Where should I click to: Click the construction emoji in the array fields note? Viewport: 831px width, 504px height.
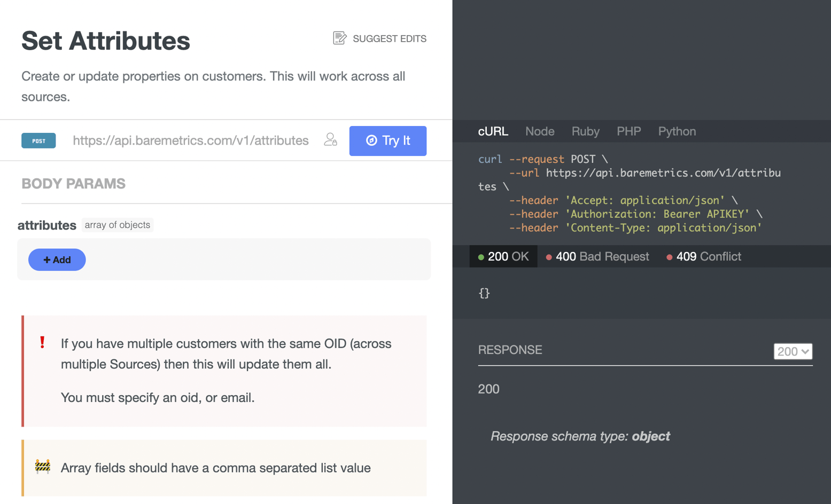(42, 468)
